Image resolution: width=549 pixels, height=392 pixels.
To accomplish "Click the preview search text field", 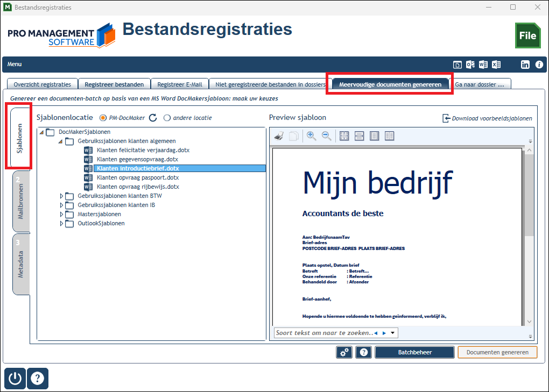I will click(x=324, y=333).
